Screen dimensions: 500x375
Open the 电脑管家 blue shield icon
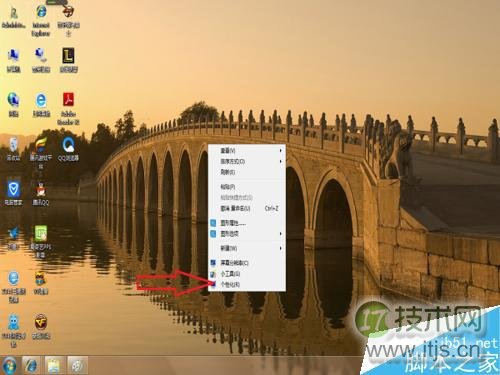point(13,193)
